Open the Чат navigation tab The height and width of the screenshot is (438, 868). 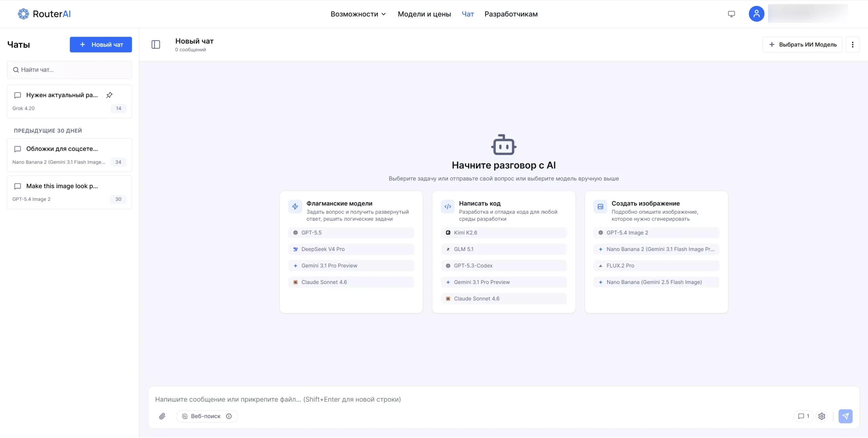coord(468,14)
